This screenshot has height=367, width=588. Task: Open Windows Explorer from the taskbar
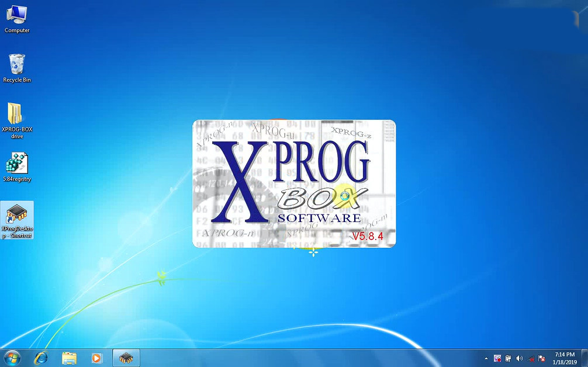tap(70, 358)
